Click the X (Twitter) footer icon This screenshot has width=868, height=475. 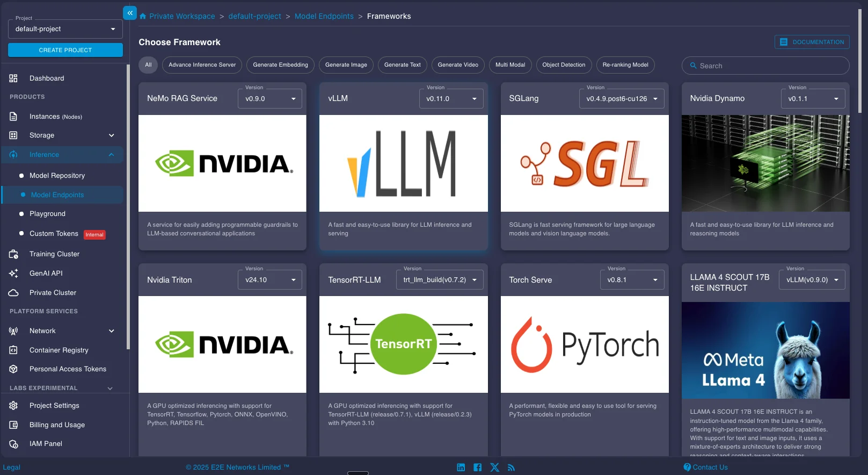coord(494,467)
